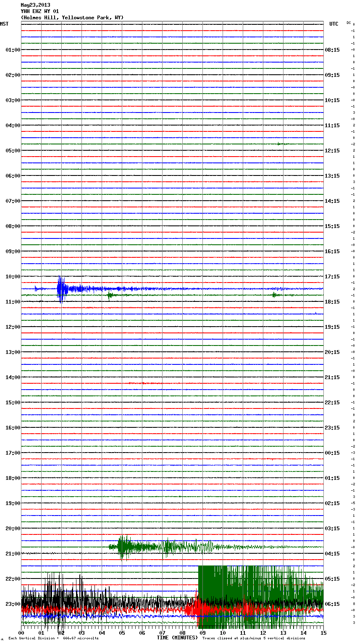The height and width of the screenshot is (644, 357).
Task: Select the 11:15 UTC time label
Action: pyautogui.click(x=332, y=126)
